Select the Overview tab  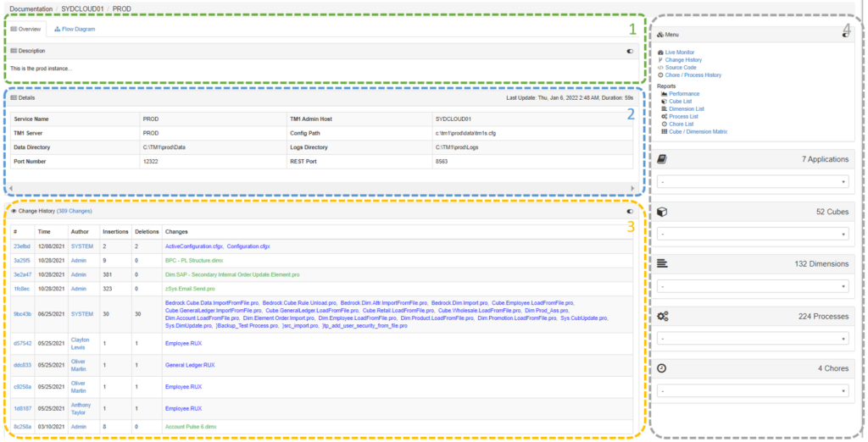25,29
